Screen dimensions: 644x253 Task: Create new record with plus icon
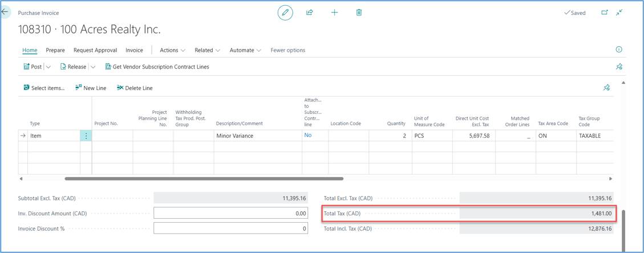(334, 13)
